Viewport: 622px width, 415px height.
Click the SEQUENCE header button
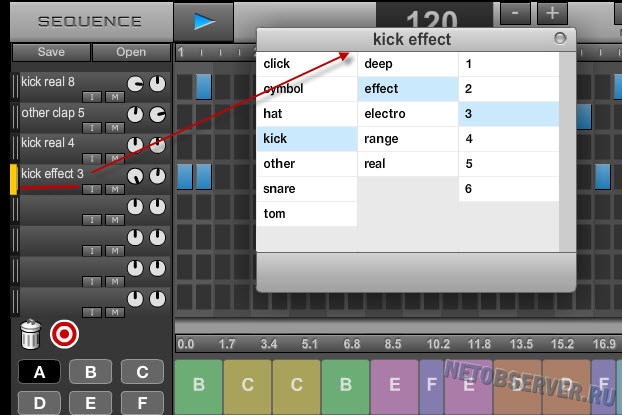[x=90, y=21]
